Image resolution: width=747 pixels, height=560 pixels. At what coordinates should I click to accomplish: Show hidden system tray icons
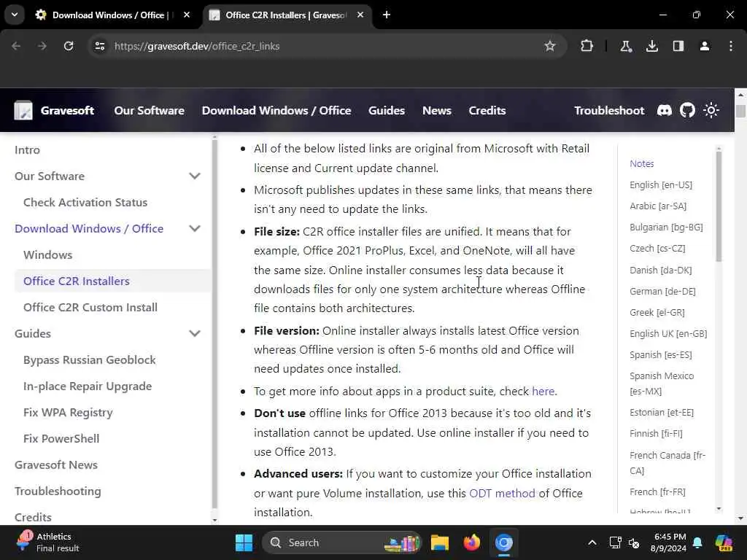(x=592, y=542)
